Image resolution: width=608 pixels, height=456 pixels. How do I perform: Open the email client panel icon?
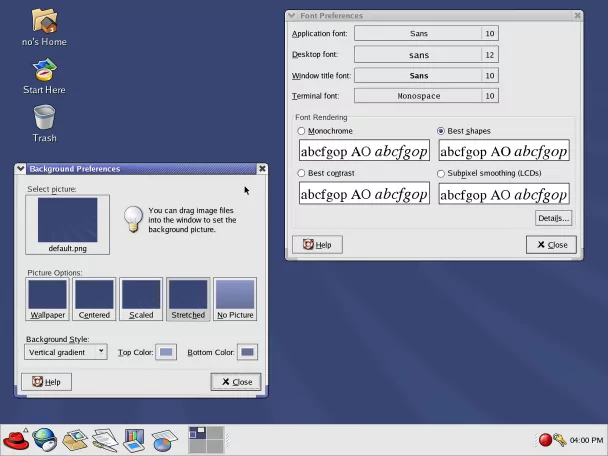(x=75, y=440)
